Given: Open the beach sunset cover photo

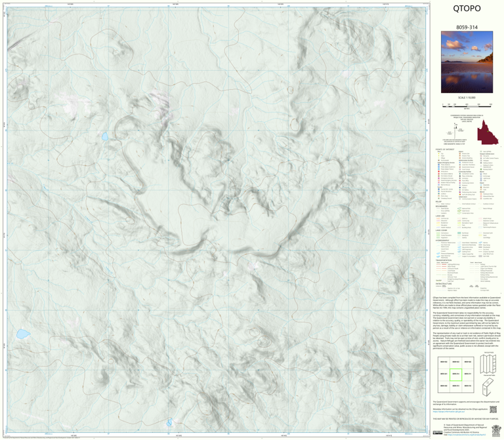Looking at the screenshot, I should tap(467, 62).
